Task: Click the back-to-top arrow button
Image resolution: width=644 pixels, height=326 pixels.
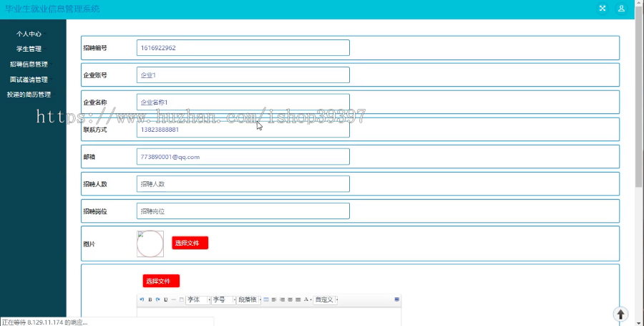Action: [620, 315]
